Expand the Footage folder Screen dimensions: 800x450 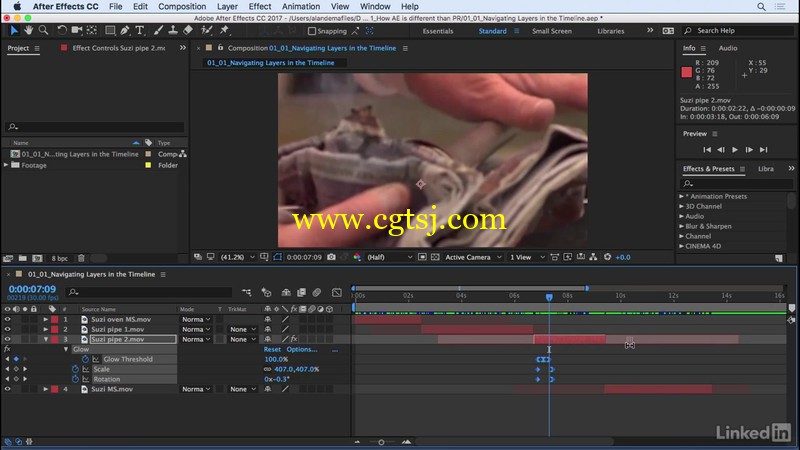[x=6, y=165]
